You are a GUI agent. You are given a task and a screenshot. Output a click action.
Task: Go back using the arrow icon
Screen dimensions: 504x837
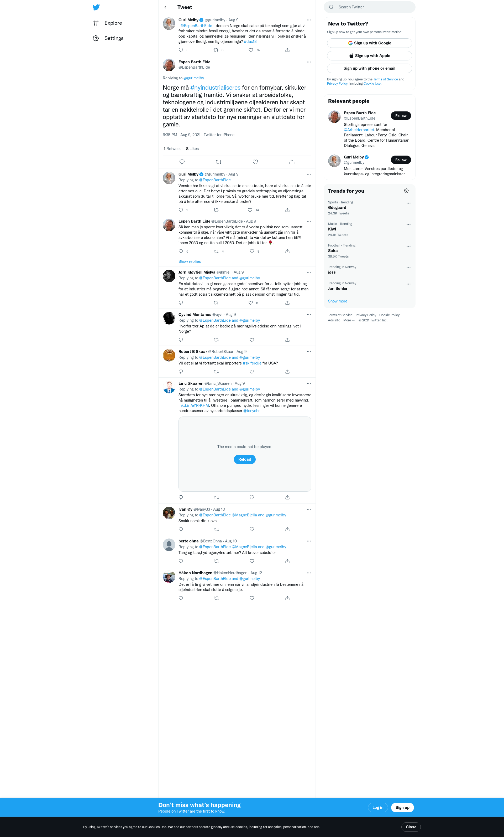pos(166,7)
